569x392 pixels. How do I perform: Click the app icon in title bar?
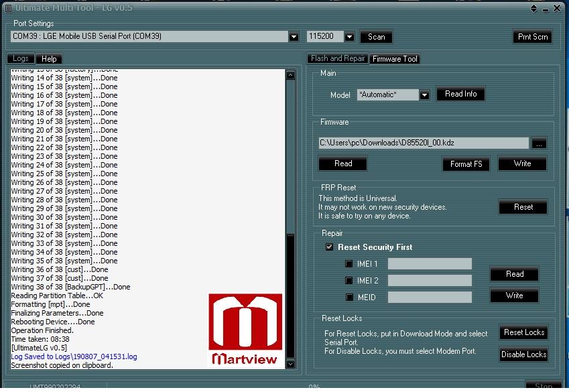(x=9, y=8)
